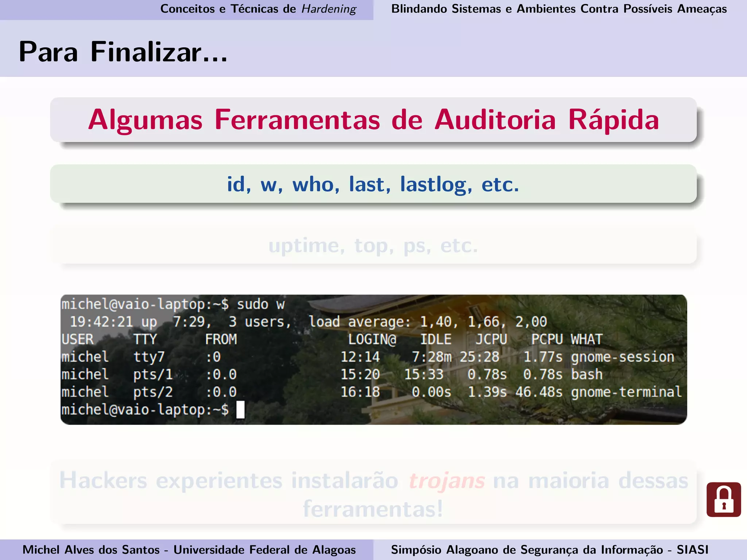The width and height of the screenshot is (747, 560).
Task: Click the faded 'trojans' word in warning
Action: click(x=447, y=481)
